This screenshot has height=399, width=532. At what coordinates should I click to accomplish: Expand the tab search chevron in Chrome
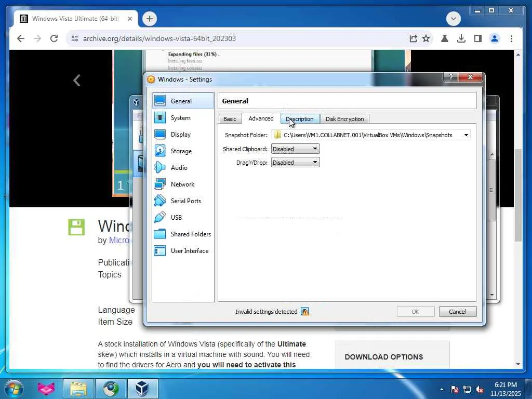[453, 18]
